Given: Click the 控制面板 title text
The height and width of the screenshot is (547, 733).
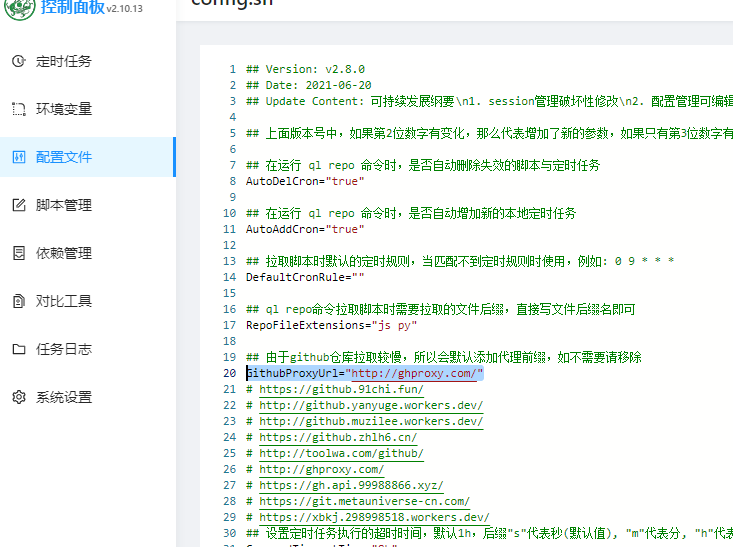Looking at the screenshot, I should pos(72,7).
